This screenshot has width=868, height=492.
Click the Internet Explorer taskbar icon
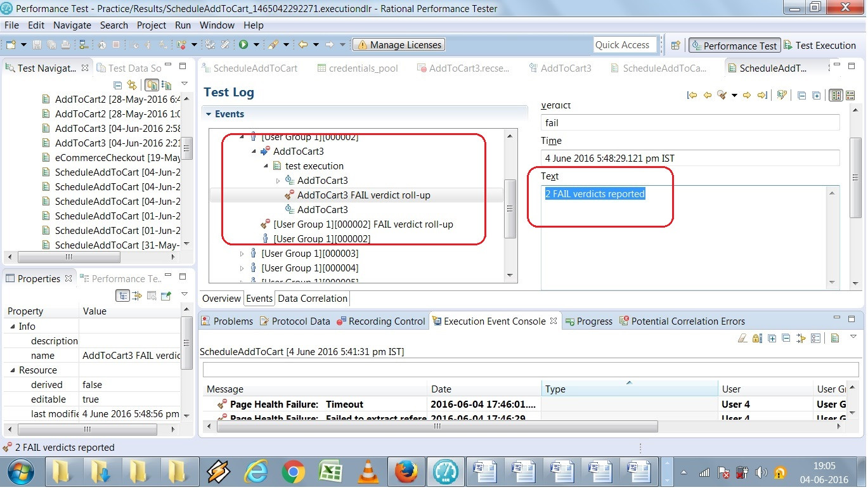[x=256, y=472]
